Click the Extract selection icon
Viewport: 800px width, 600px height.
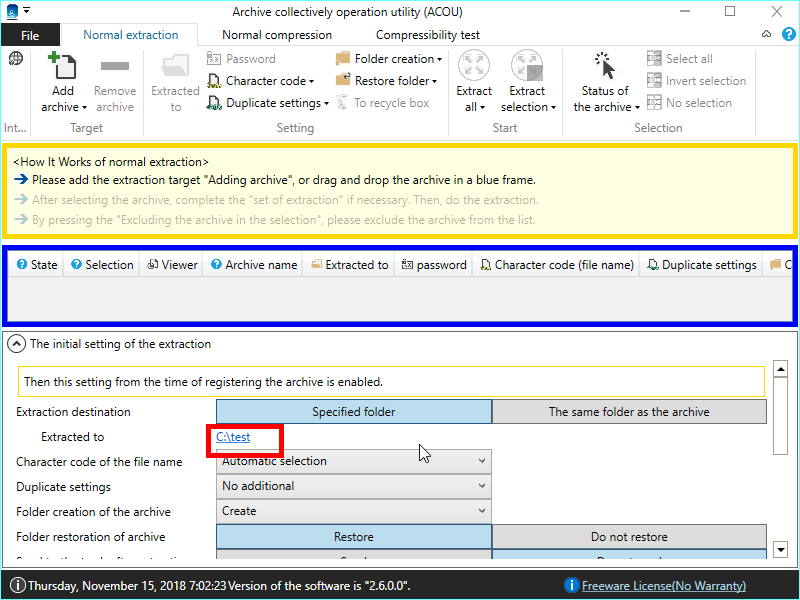point(527,69)
